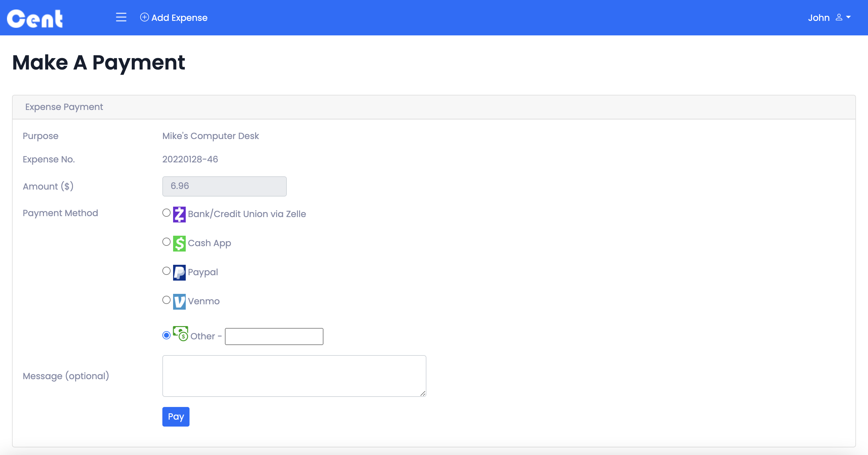This screenshot has height=455, width=868.
Task: Click the Message optional text area
Action: [294, 375]
